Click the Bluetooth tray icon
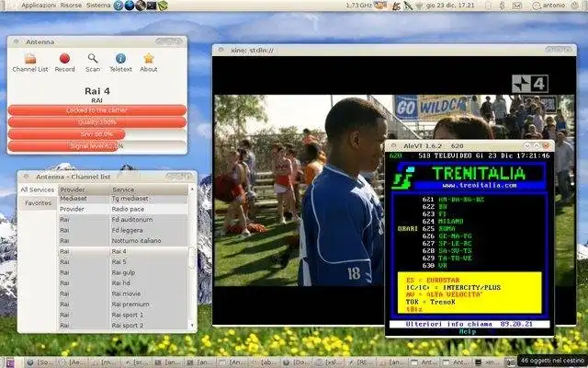 tap(503, 6)
